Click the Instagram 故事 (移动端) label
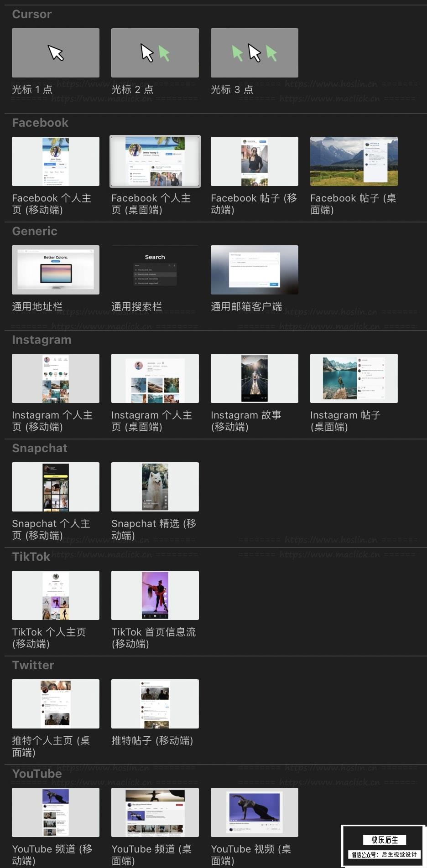 pyautogui.click(x=246, y=421)
